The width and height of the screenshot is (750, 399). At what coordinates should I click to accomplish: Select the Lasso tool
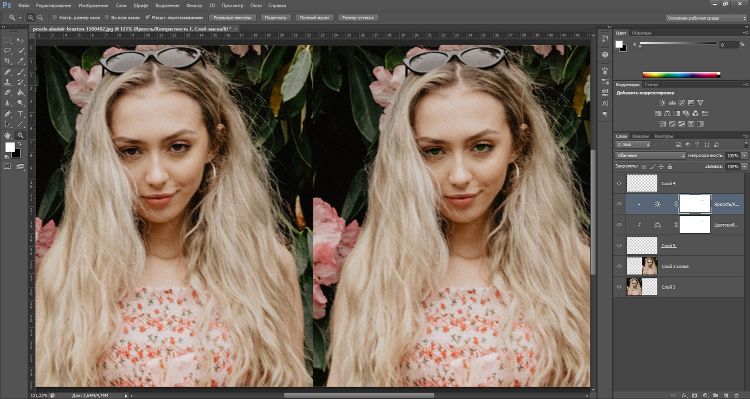(8, 51)
